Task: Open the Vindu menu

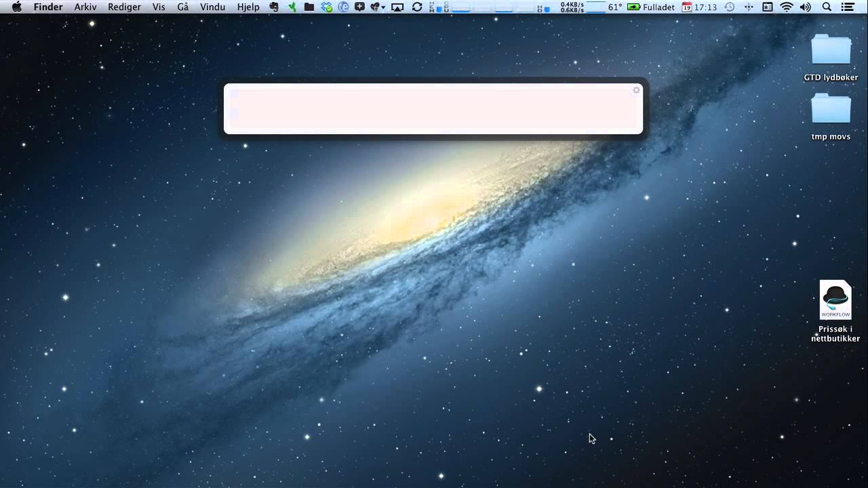Action: 213,7
